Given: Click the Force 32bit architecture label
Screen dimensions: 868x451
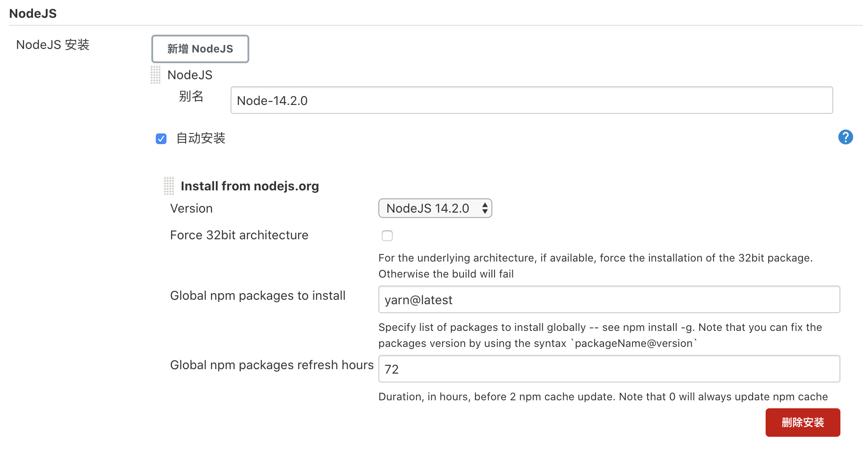Looking at the screenshot, I should coord(239,235).
